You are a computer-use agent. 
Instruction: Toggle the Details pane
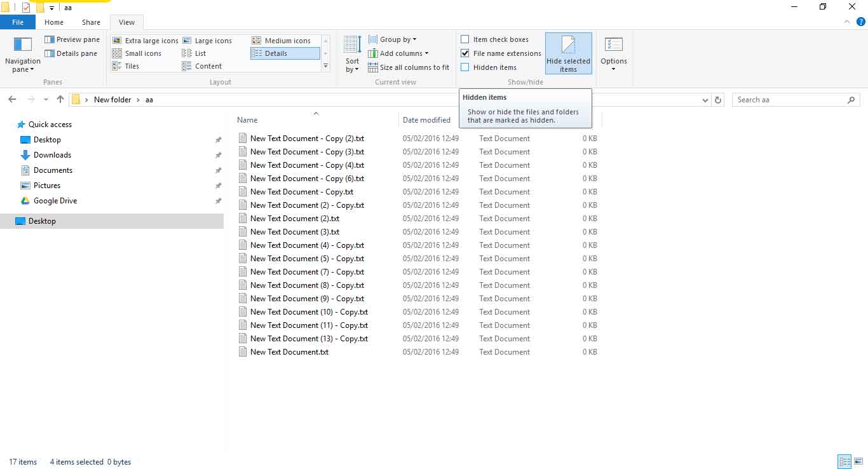(x=71, y=53)
